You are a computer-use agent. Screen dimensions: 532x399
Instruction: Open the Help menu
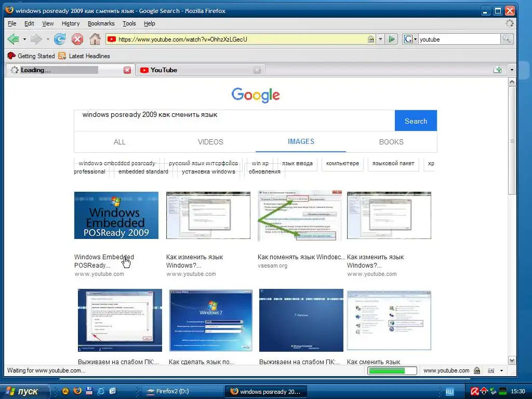tap(149, 23)
